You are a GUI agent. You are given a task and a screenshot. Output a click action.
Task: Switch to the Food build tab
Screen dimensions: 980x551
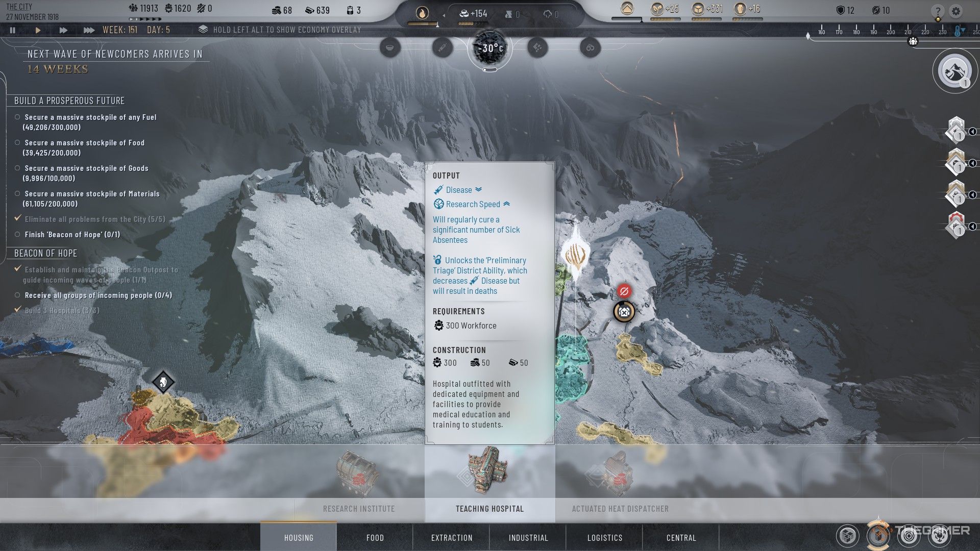click(375, 538)
